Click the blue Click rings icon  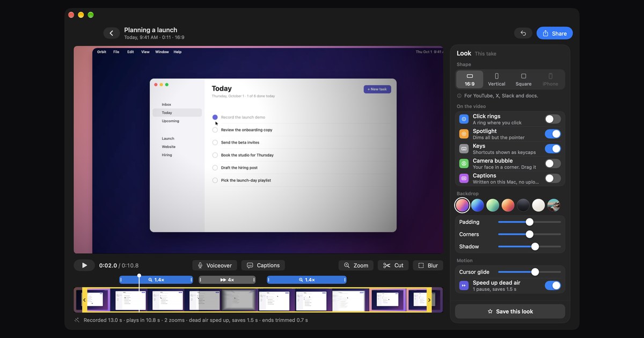point(464,119)
